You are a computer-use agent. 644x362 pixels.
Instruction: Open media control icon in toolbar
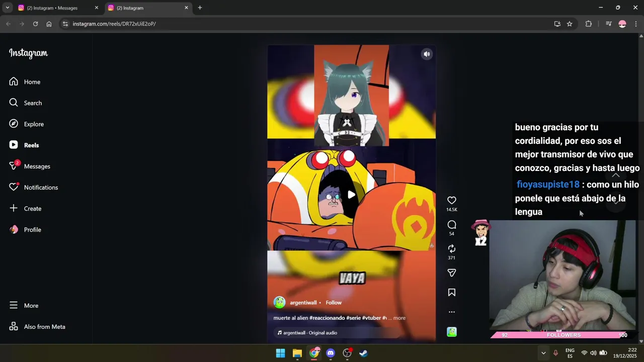608,24
